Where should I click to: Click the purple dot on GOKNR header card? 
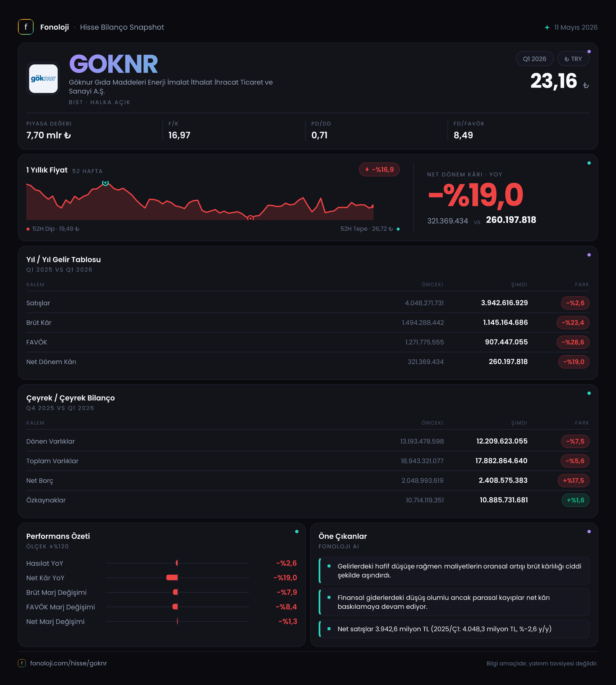(589, 52)
